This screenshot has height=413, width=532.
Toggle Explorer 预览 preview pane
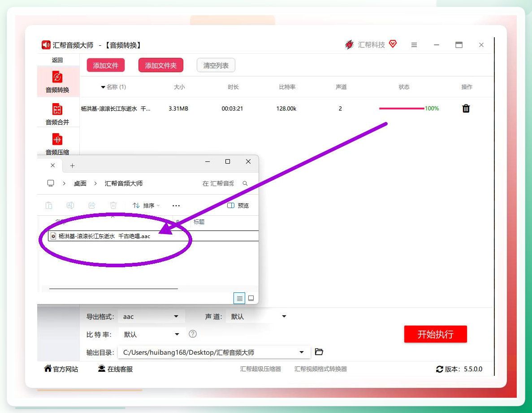pyautogui.click(x=238, y=205)
